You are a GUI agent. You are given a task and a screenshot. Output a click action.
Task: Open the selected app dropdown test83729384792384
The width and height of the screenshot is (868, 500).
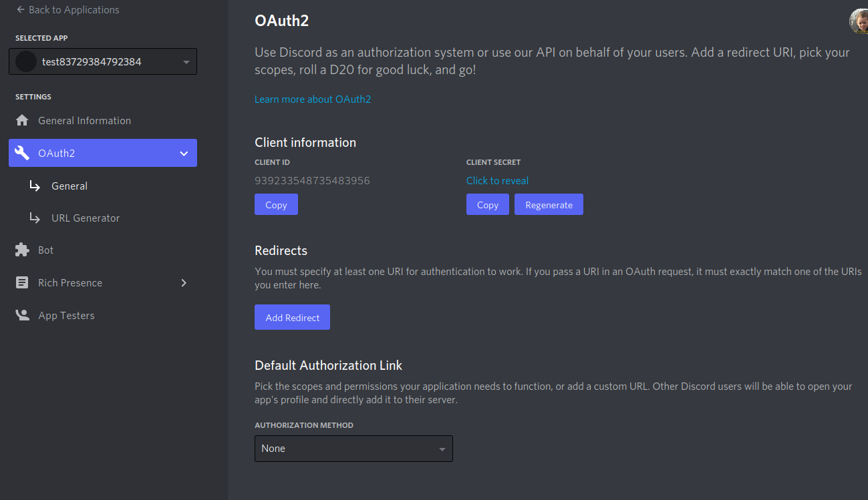pyautogui.click(x=103, y=61)
